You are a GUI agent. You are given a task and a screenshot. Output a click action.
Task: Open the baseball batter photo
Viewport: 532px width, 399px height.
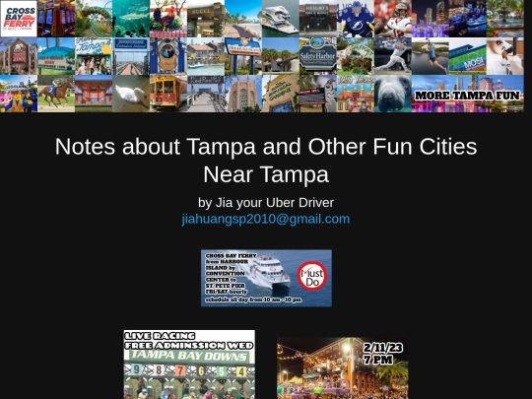coord(393,56)
